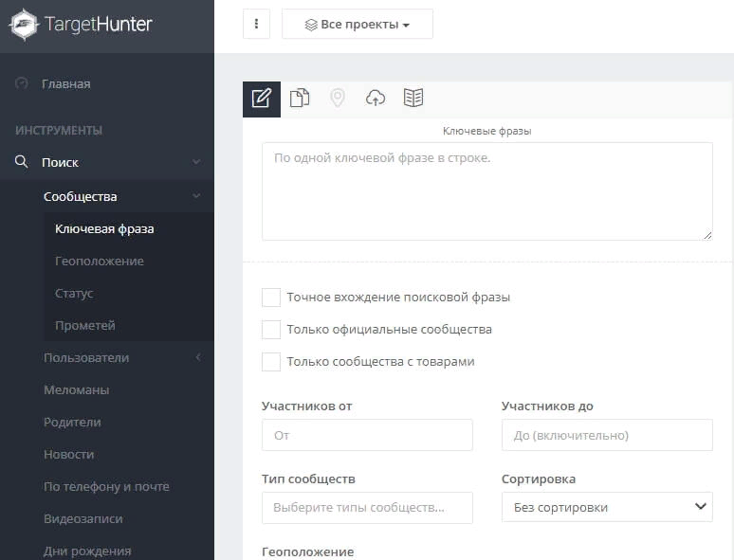Expand the Сортировка select box
This screenshot has width=734, height=560.
pos(607,507)
